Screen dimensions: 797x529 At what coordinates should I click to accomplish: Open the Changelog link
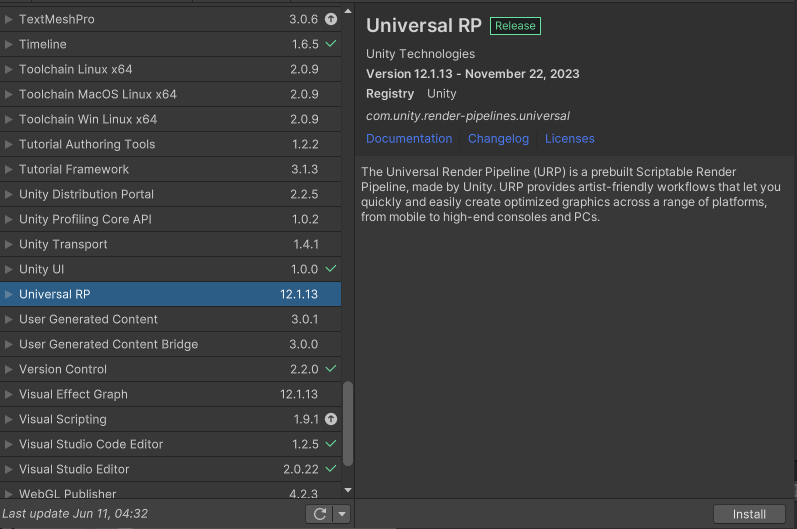coord(498,139)
